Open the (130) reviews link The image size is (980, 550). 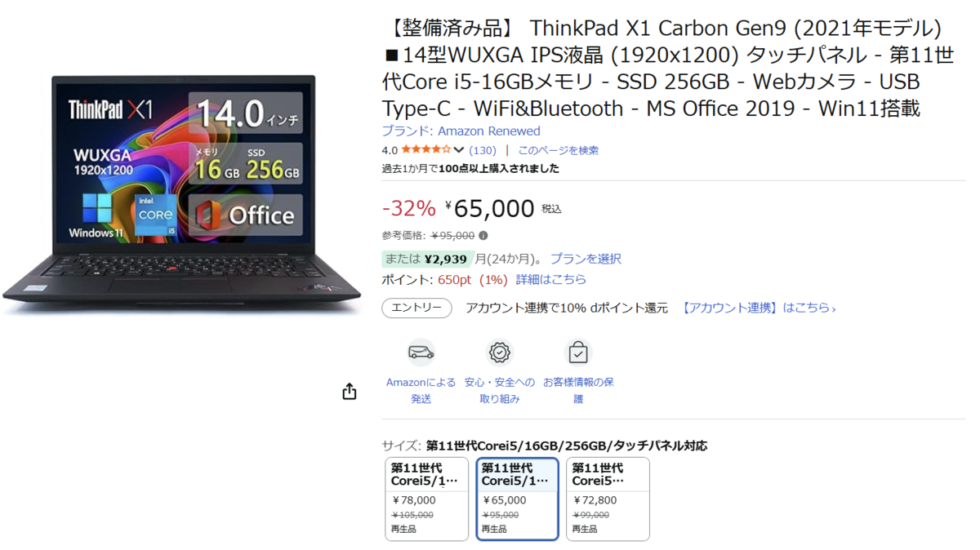483,150
